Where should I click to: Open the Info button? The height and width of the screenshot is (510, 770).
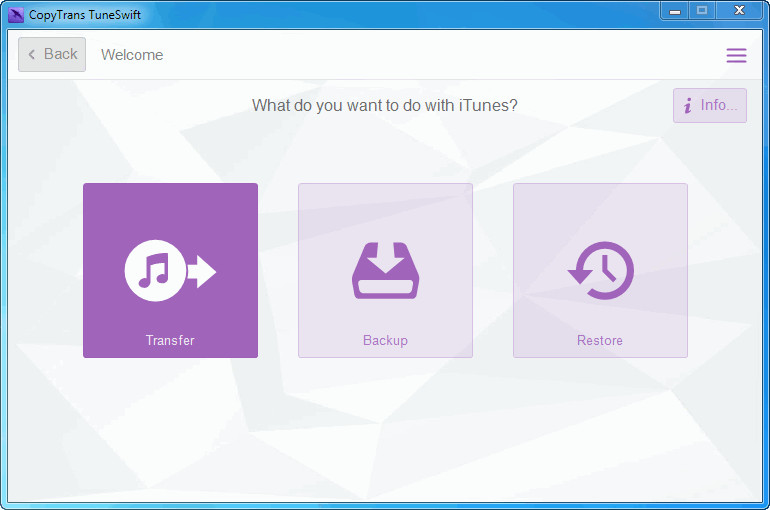[710, 106]
